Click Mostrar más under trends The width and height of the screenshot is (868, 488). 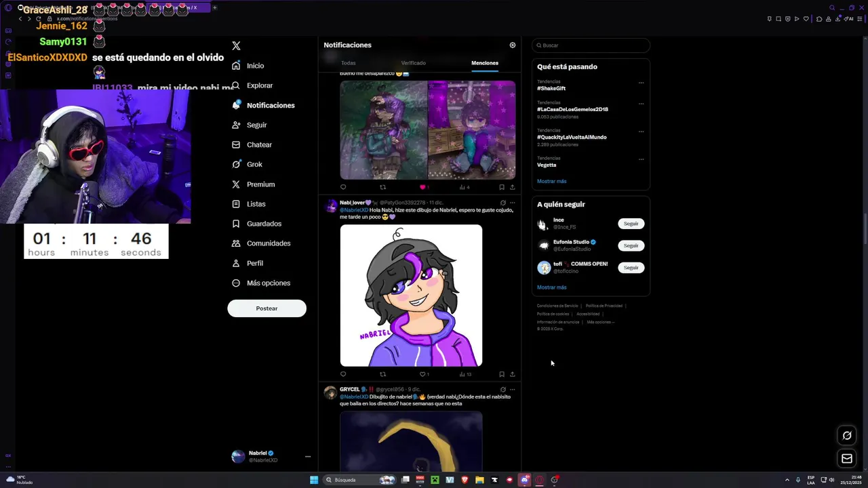[x=551, y=182]
